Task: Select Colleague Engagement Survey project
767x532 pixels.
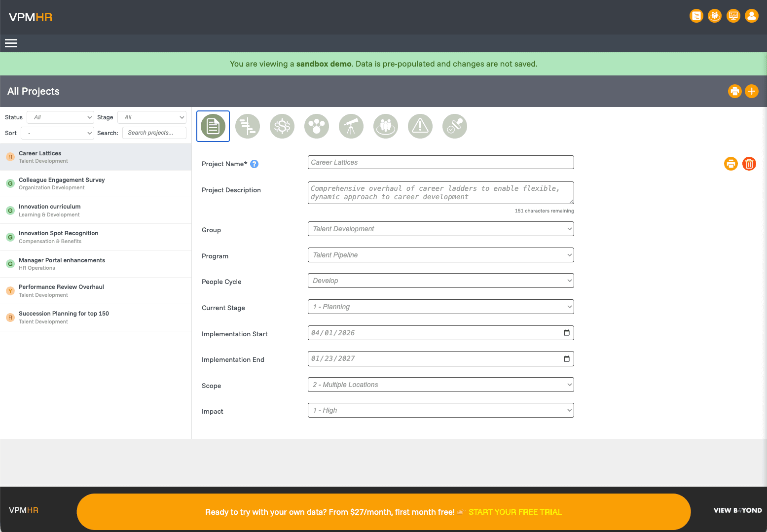Action: pyautogui.click(x=62, y=183)
